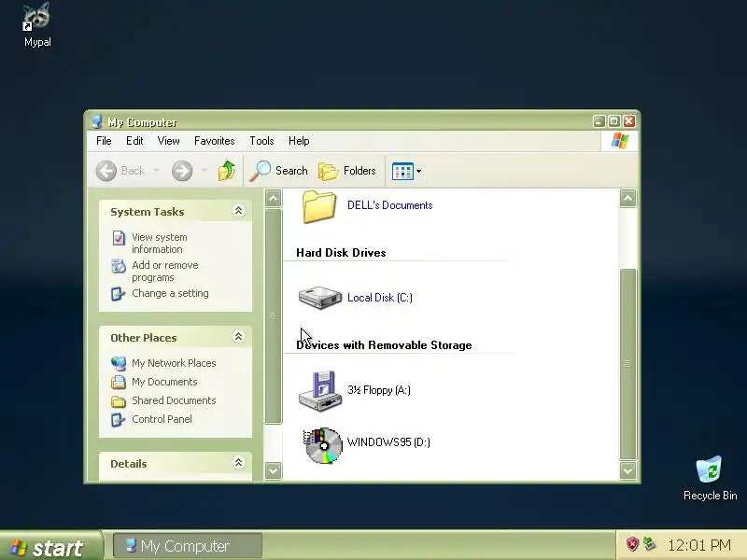Viewport: 747px width, 560px height.
Task: Click the Change a setting link
Action: pyautogui.click(x=170, y=293)
